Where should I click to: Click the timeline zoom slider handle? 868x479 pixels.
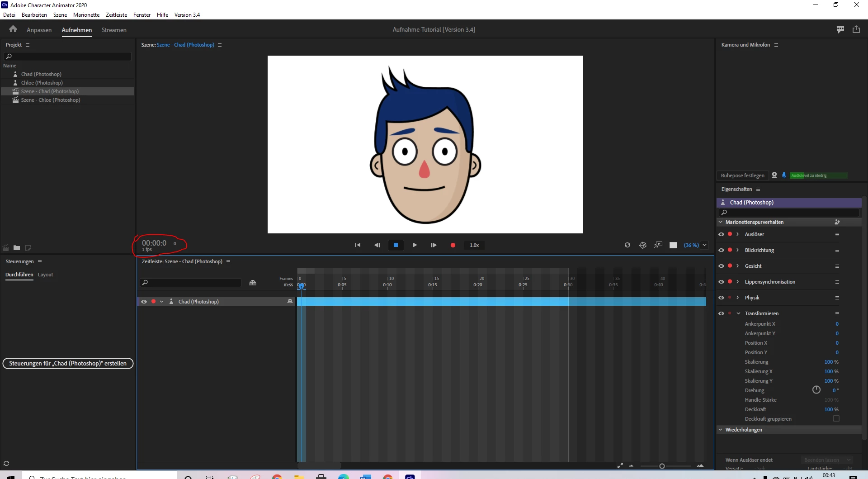pyautogui.click(x=662, y=466)
